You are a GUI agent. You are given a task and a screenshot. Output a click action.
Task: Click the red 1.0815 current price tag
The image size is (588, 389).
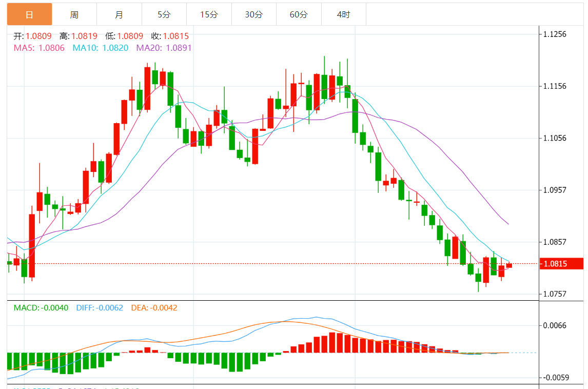tap(561, 264)
